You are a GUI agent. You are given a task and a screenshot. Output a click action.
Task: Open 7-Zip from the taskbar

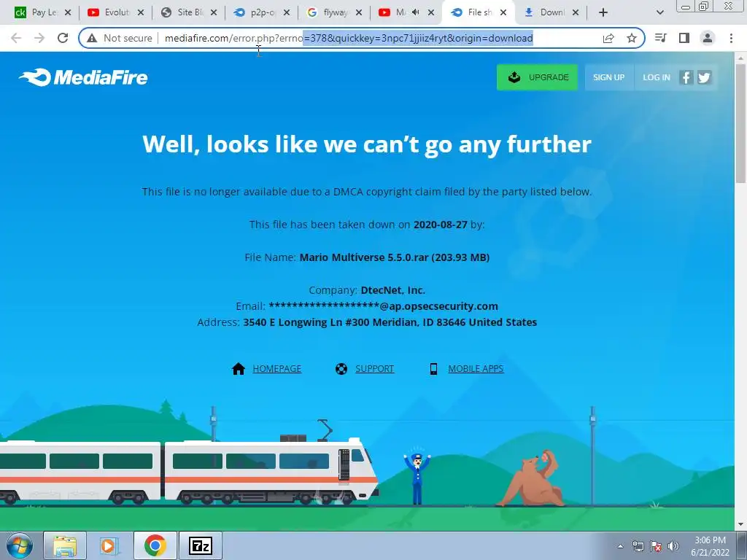tap(200, 545)
